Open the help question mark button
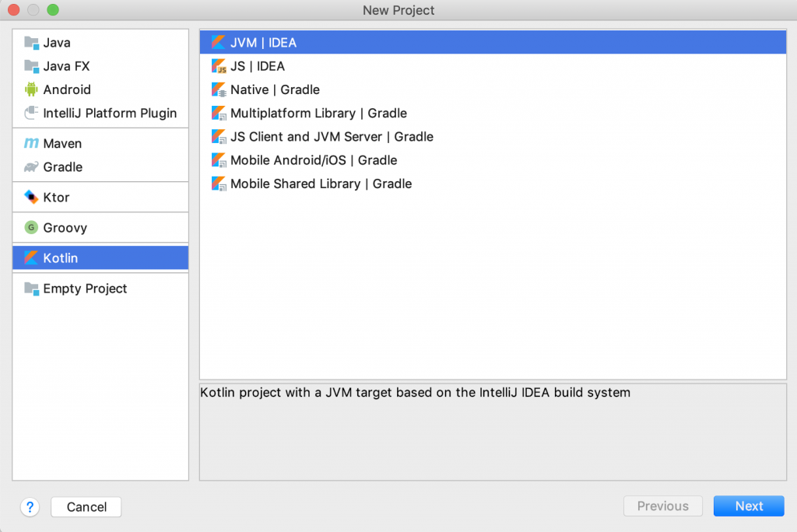Image resolution: width=797 pixels, height=532 pixels. 30,507
